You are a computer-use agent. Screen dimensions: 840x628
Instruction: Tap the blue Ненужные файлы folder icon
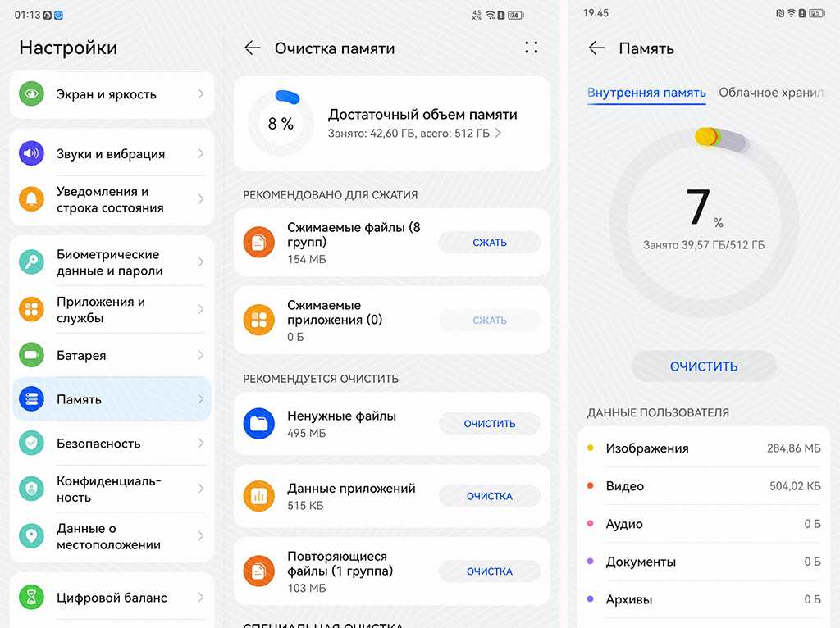coord(259,424)
